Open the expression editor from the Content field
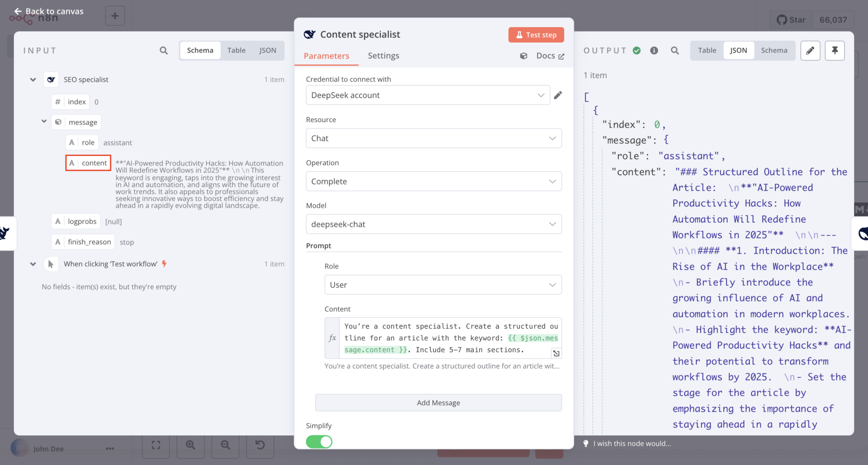868x465 pixels. point(556,353)
